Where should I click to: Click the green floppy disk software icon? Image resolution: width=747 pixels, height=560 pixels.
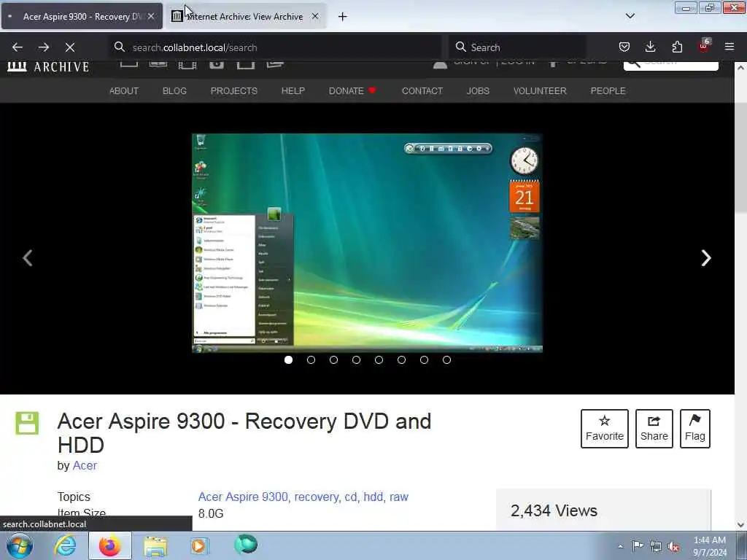(x=27, y=423)
